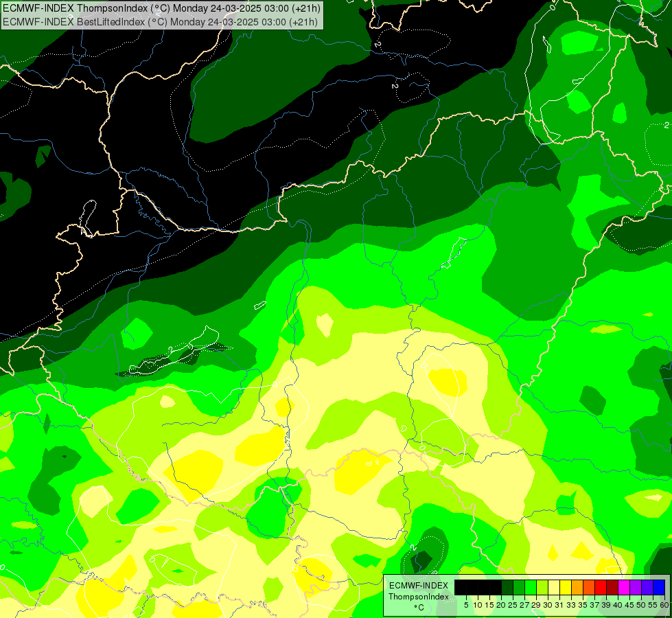Click the legend label ThompsonIndex
Screen dimensions: 672x618
coord(419,597)
